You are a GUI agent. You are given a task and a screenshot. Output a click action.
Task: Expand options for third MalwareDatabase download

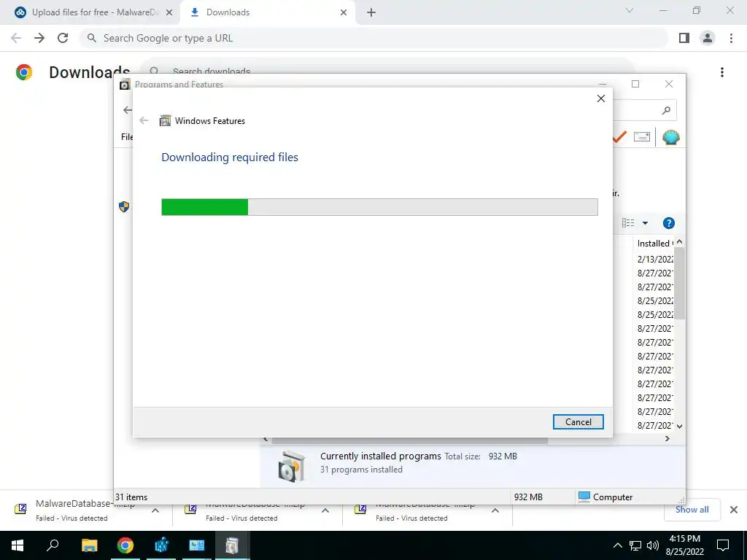(495, 510)
